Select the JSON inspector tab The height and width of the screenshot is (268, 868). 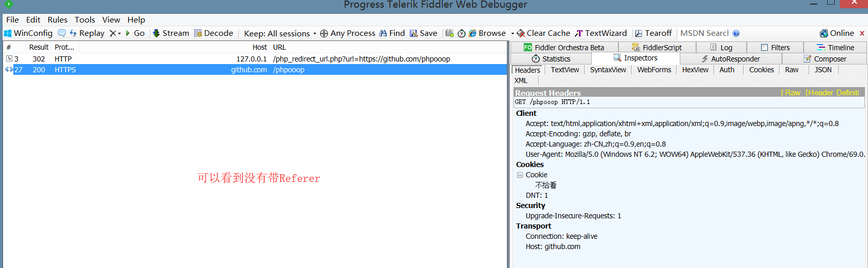tap(823, 70)
